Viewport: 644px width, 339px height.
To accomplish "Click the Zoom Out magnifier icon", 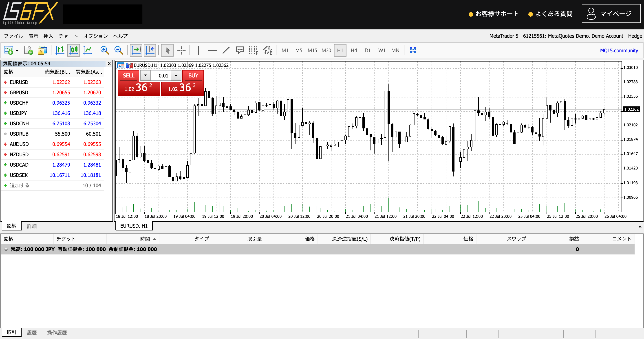I will coord(119,50).
